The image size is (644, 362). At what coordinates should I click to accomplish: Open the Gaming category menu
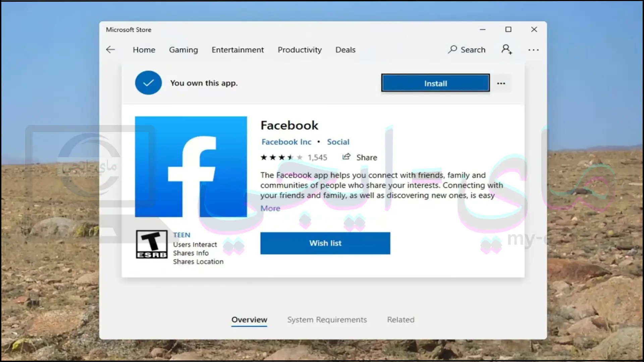183,50
